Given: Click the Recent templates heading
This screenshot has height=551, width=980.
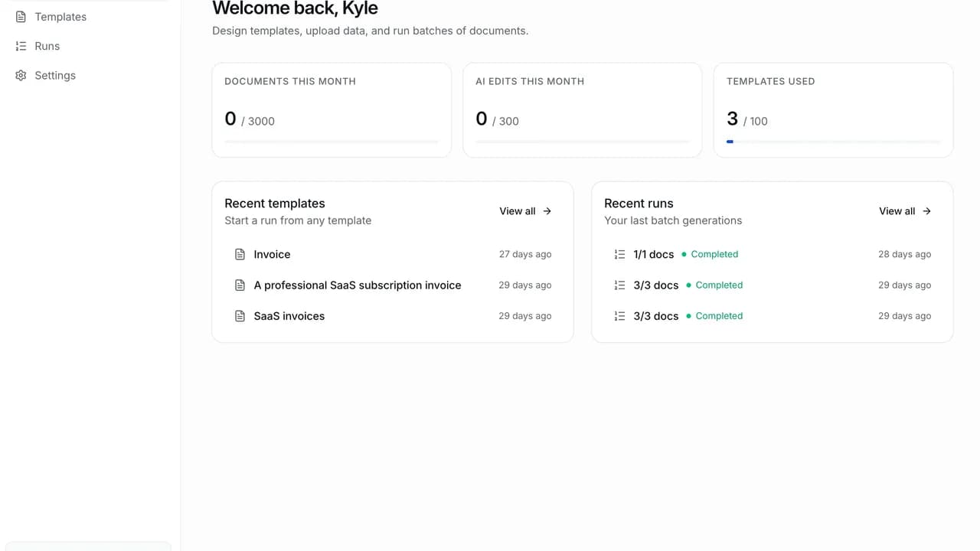Looking at the screenshot, I should click(275, 204).
